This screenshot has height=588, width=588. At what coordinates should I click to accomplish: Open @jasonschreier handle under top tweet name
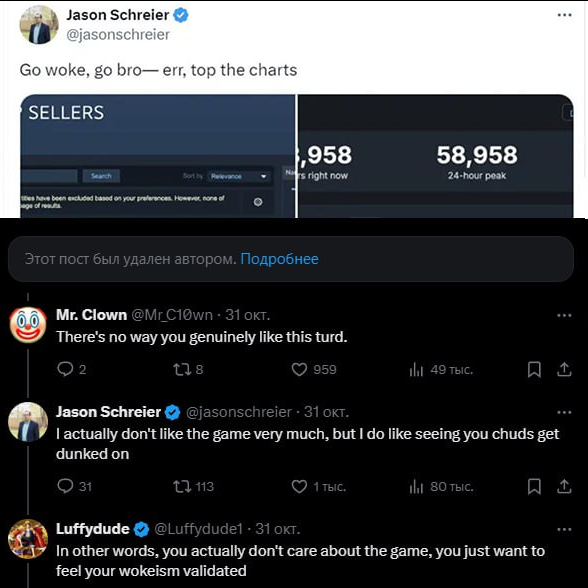118,34
